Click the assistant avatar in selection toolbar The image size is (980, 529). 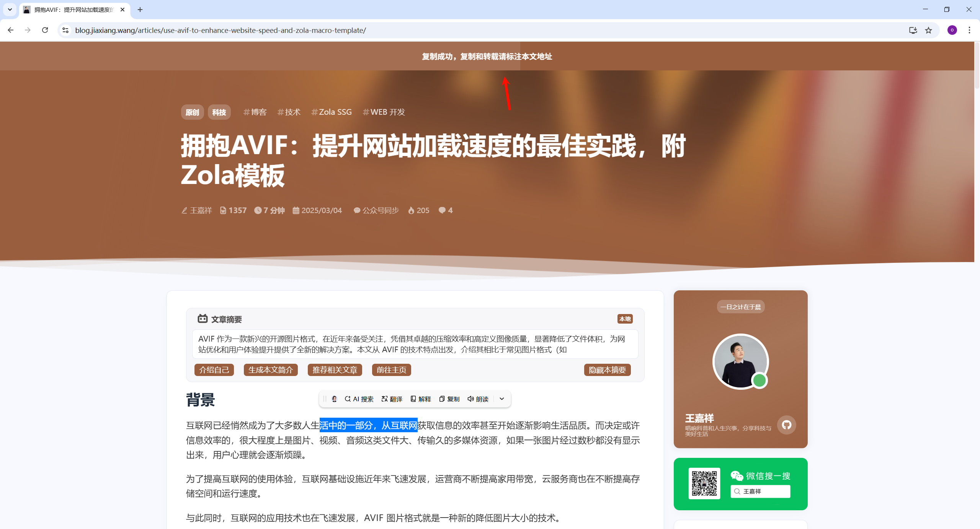[x=334, y=399]
